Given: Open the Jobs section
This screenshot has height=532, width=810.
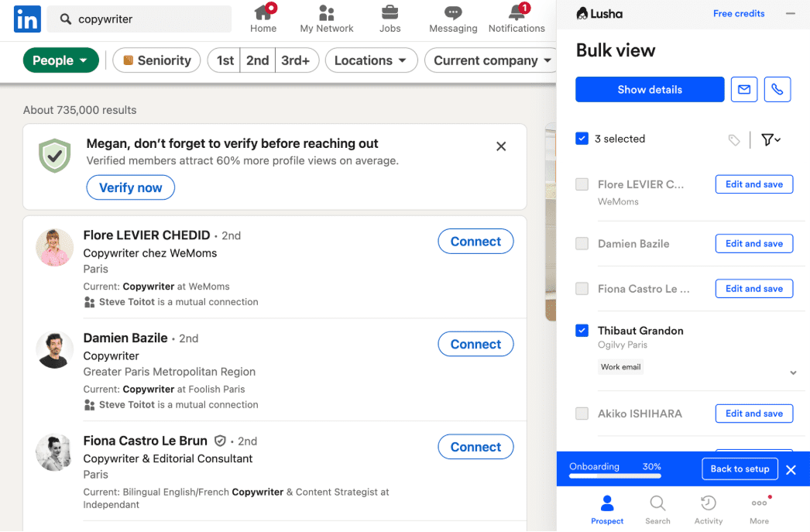Looking at the screenshot, I should [x=390, y=19].
